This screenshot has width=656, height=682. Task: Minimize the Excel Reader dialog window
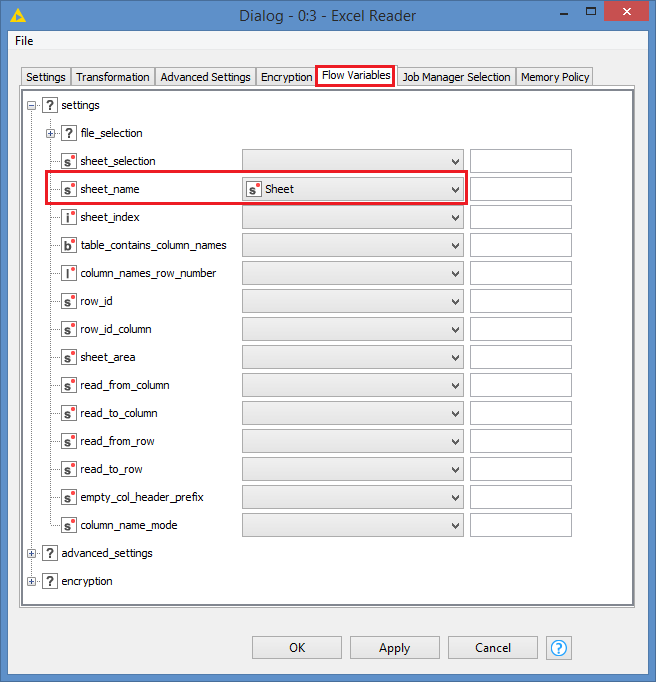(564, 13)
